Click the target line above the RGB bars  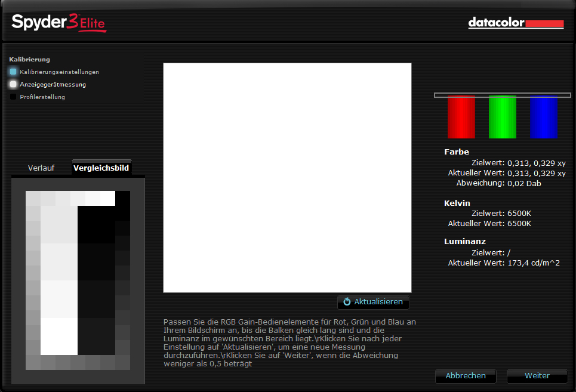coord(502,95)
